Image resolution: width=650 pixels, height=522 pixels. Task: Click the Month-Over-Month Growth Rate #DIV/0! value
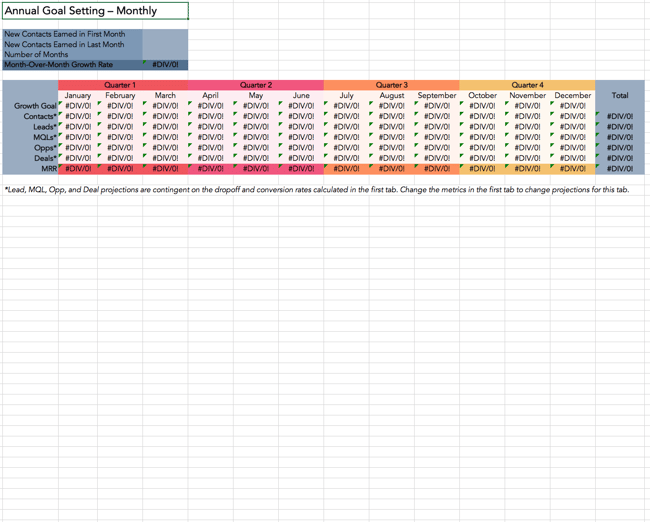click(x=165, y=65)
